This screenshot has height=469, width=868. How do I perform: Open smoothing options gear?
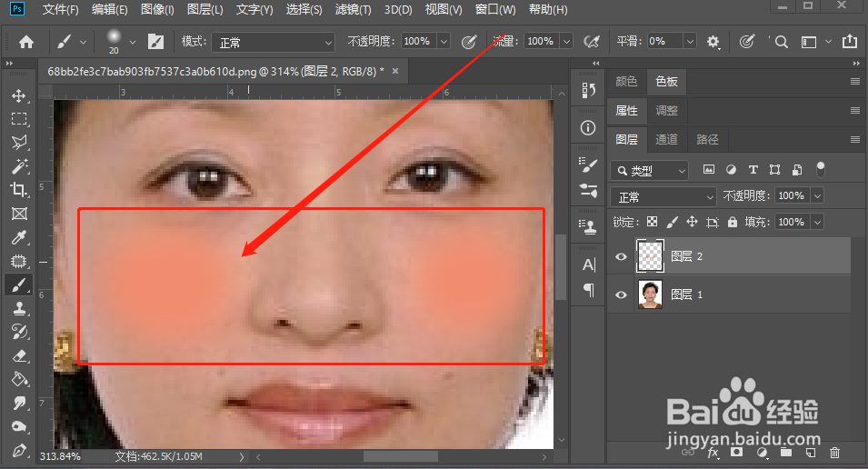(x=713, y=42)
